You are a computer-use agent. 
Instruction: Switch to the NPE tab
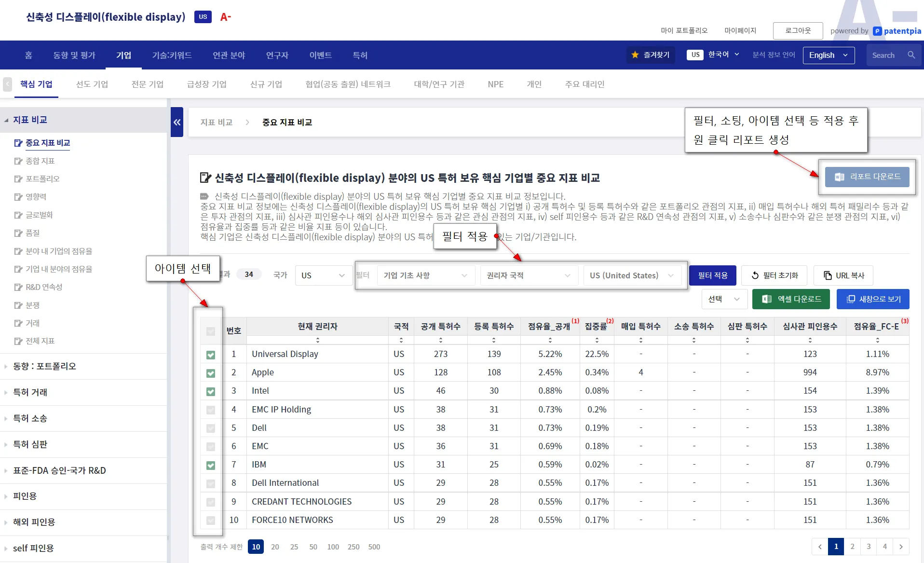[x=496, y=84]
